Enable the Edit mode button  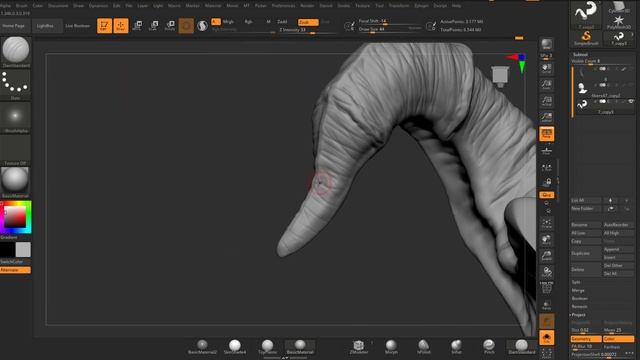(104, 25)
